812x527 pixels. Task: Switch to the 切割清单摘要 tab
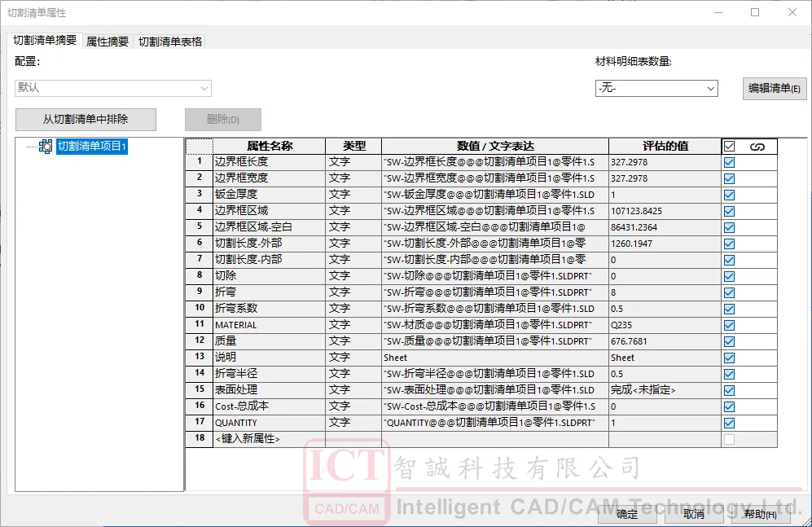(45, 41)
